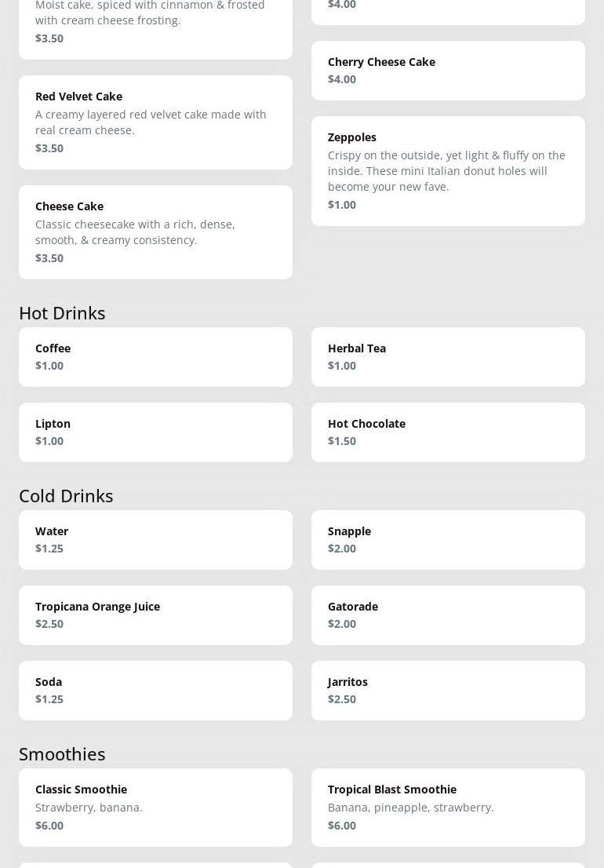Click the Cold Drinks section heading
The height and width of the screenshot is (868, 604).
pos(66,496)
